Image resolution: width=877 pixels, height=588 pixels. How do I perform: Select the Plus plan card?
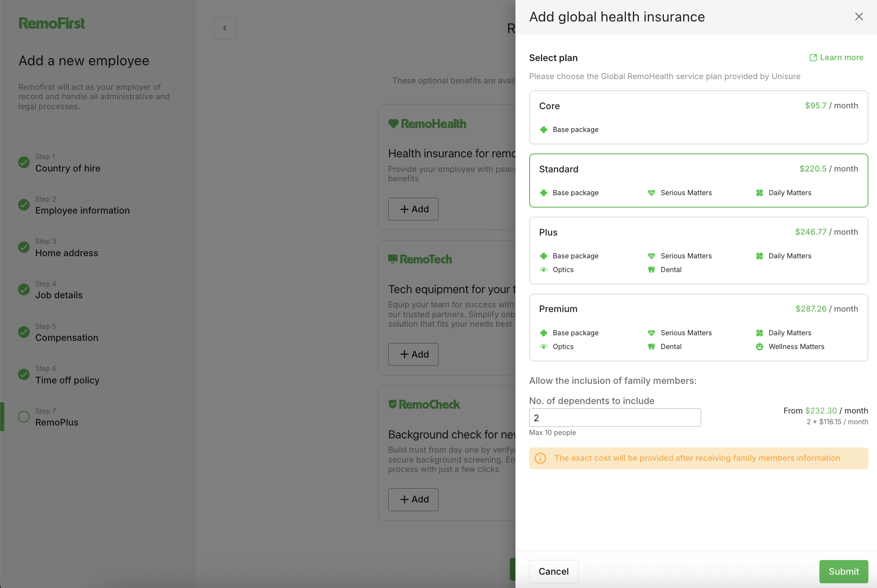699,251
